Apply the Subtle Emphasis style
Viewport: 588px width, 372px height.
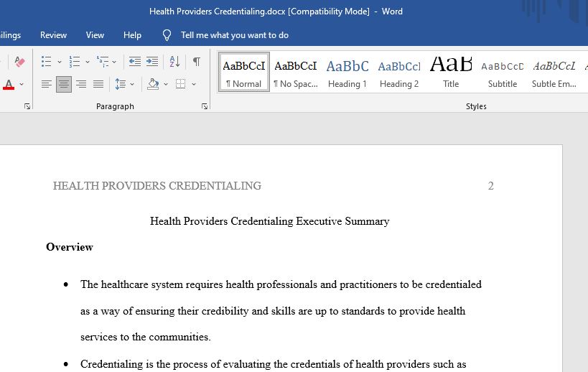click(554, 73)
